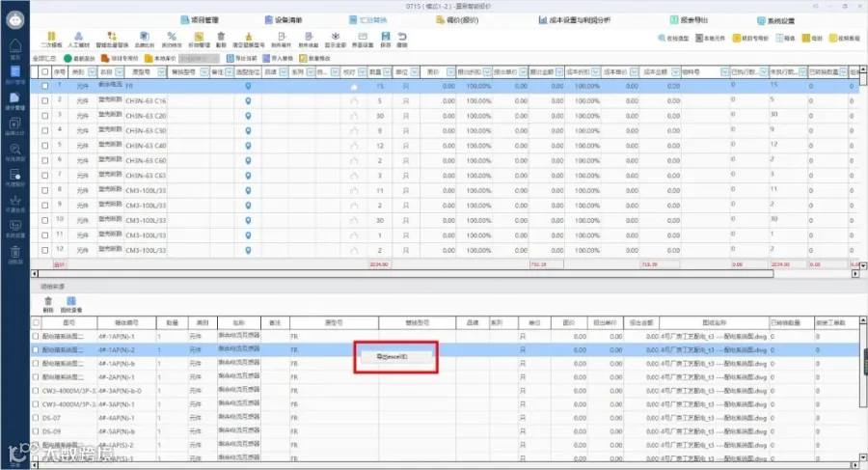The width and height of the screenshot is (868, 470).
Task: Click the 品牌比价 icon
Action: pyautogui.click(x=144, y=40)
